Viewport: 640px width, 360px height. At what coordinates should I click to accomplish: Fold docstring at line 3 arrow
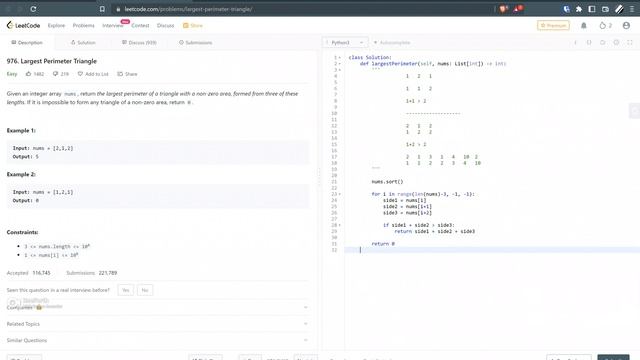[340, 70]
